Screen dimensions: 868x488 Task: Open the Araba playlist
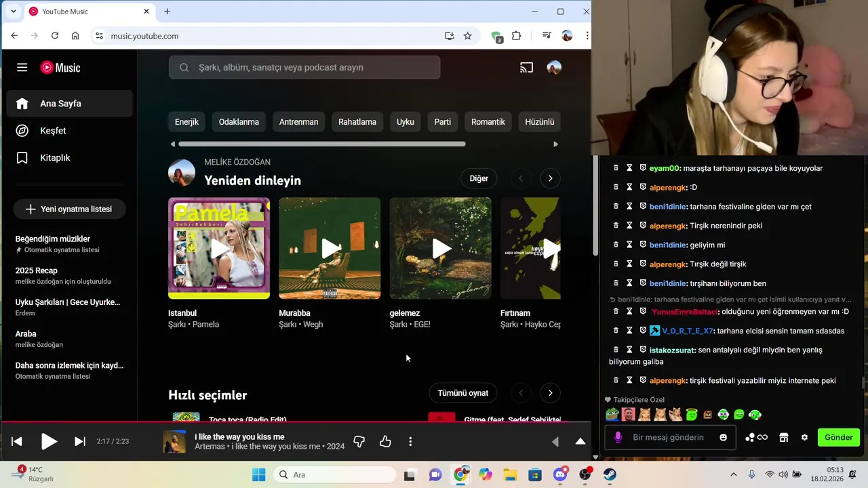coord(70,339)
